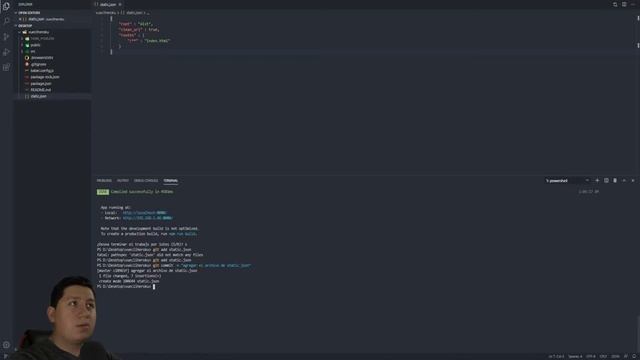Switch to the Problems panel tab
Viewport: 640px width, 360px height.
click(104, 180)
